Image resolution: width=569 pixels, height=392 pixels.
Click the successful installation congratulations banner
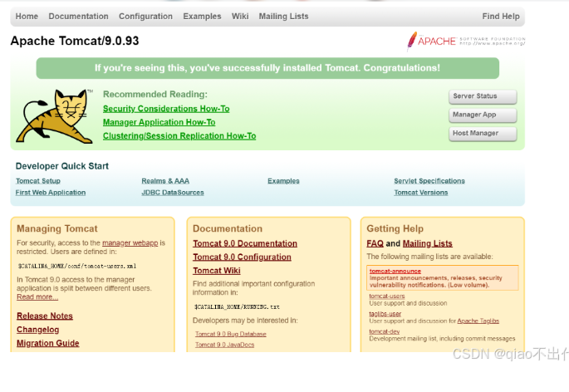pos(267,68)
